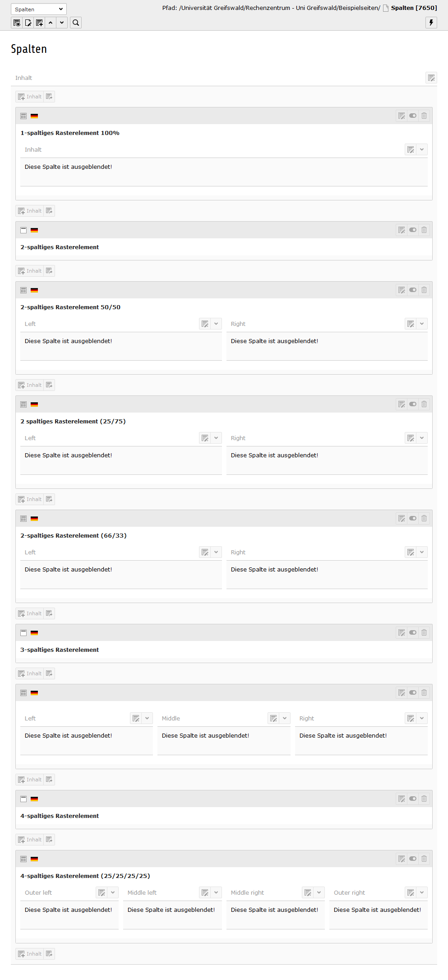Click the view webpage icon in toolbar
This screenshot has width=448, height=980.
tap(17, 23)
